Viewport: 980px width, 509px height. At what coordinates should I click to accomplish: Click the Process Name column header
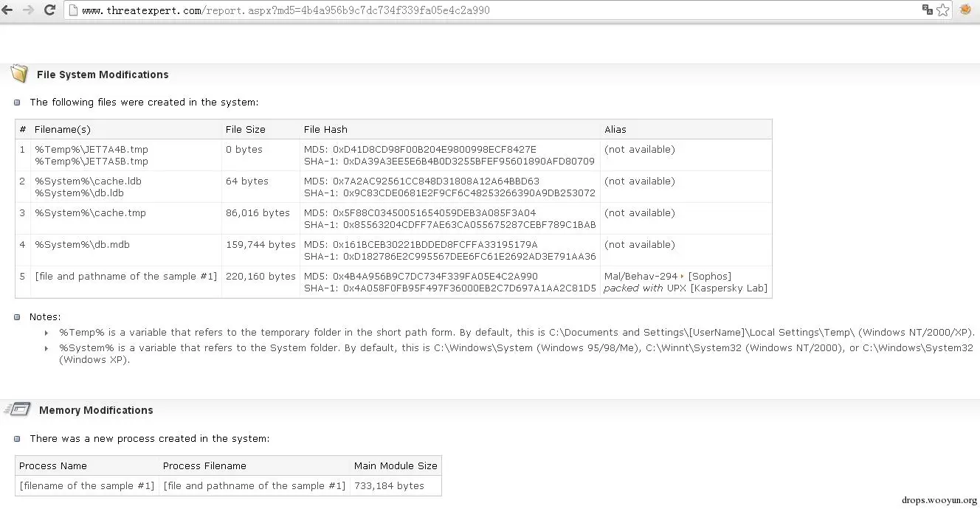pyautogui.click(x=53, y=466)
